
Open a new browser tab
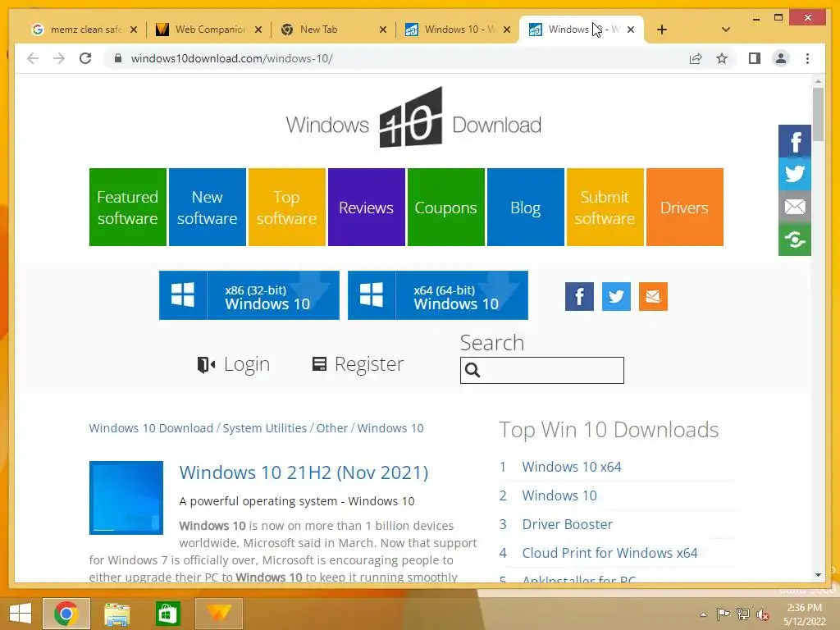(x=662, y=30)
